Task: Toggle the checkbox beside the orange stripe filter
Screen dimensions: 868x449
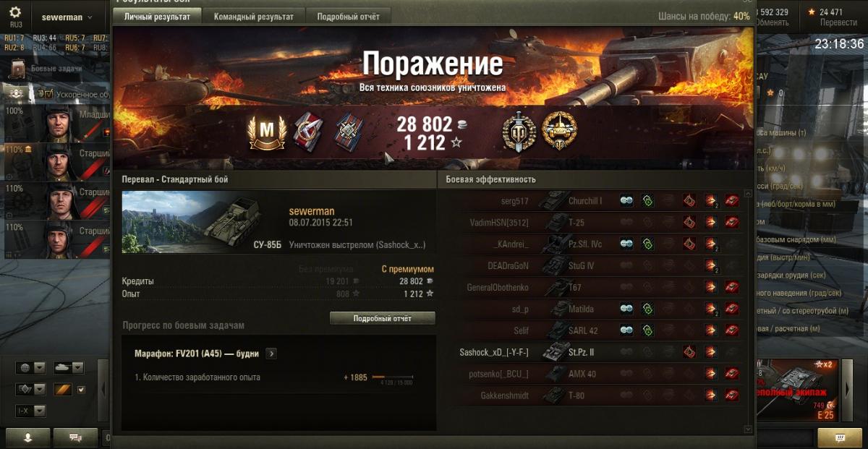Action: coord(81,390)
